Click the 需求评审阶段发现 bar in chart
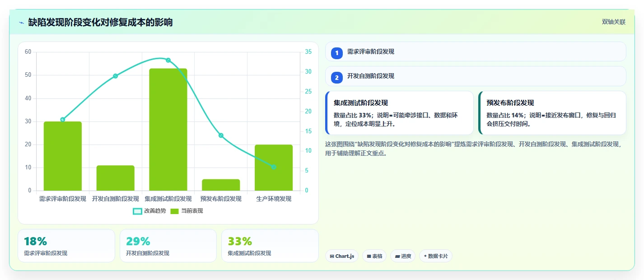 [x=63, y=156]
